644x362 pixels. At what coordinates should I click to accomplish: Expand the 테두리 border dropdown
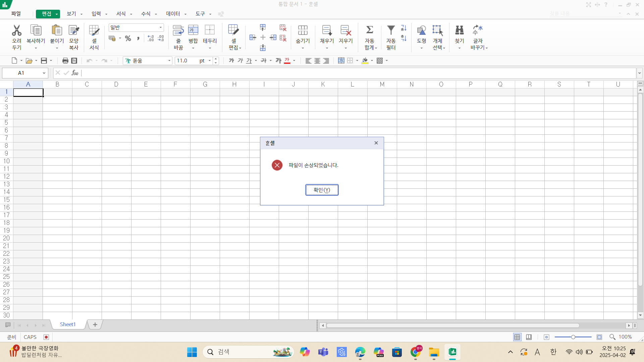(210, 48)
